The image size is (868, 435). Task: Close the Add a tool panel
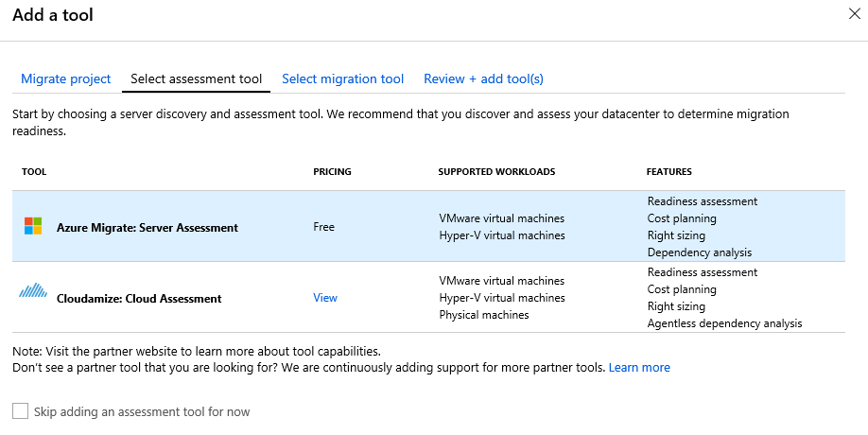(x=856, y=14)
